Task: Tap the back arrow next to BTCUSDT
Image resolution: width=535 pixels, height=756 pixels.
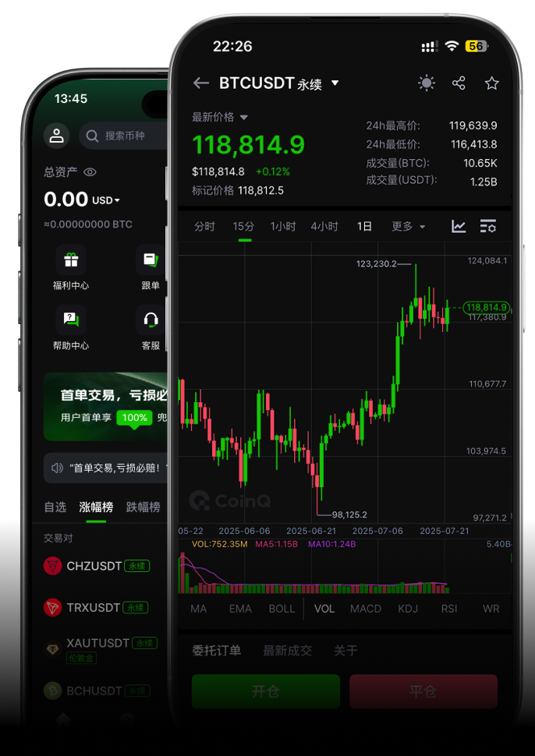Action: [201, 83]
